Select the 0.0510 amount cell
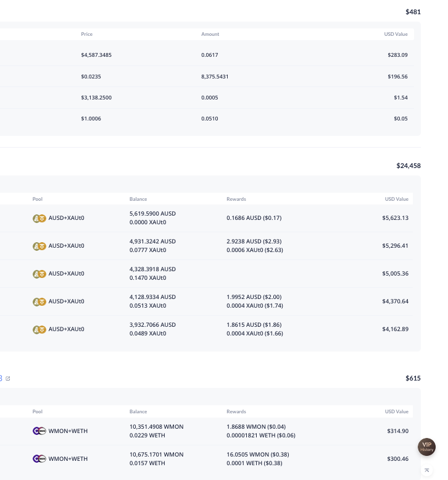This screenshot has width=448, height=480. tap(209, 119)
